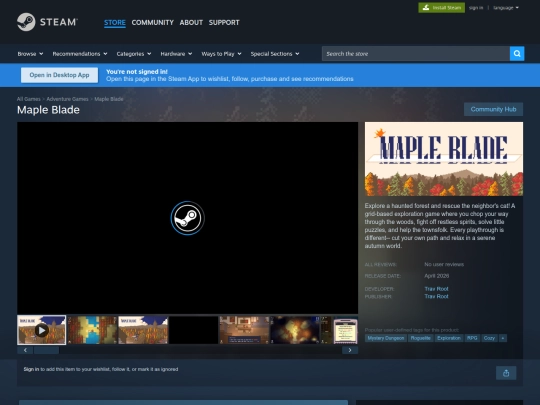This screenshot has height=405, width=540.
Task: Open the ABOUT page
Action: [x=191, y=22]
